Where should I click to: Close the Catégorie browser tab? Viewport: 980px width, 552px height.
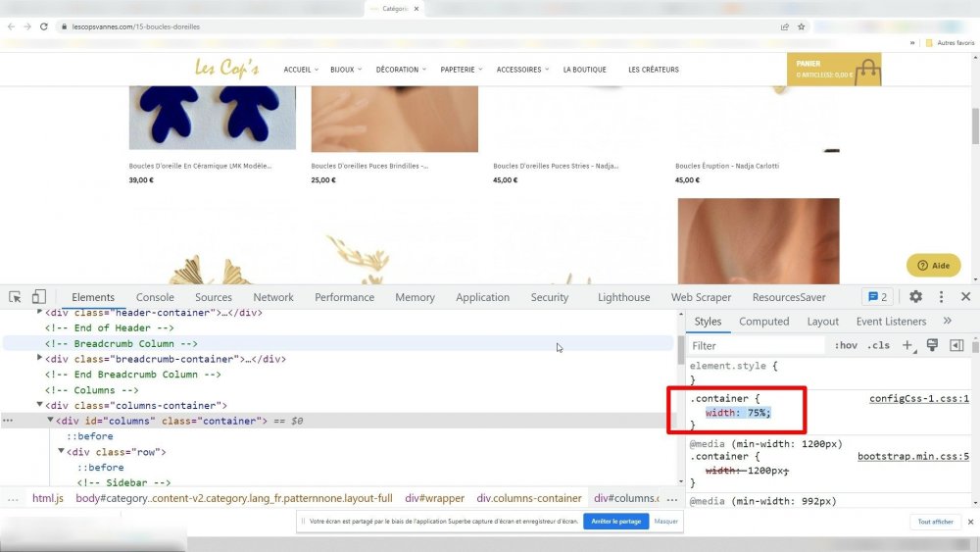tap(416, 9)
